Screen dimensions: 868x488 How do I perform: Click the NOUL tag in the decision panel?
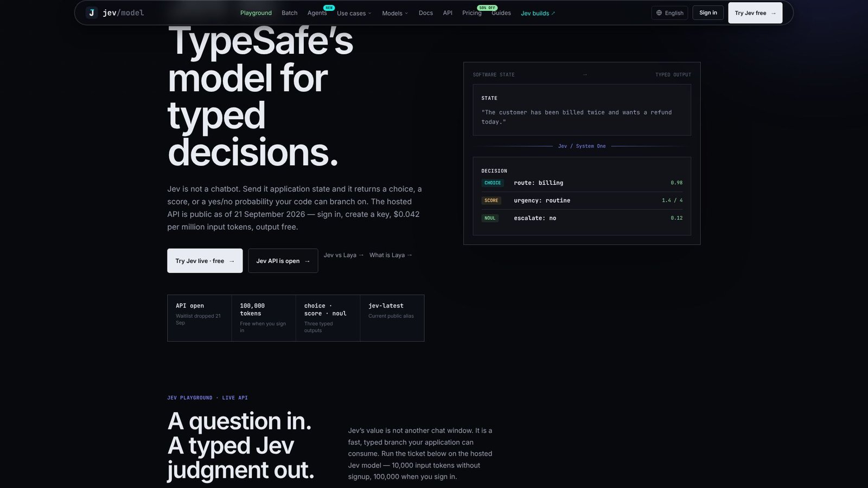pyautogui.click(x=490, y=218)
